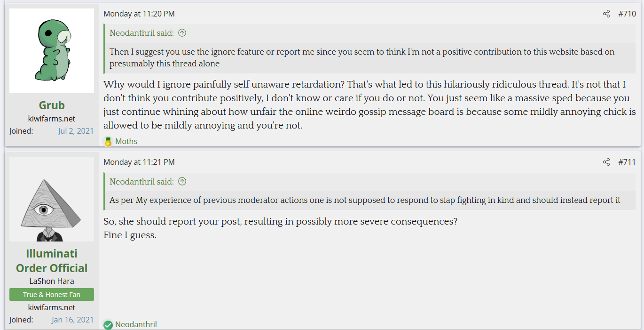Click the medal reaction icon beside Moths
The width and height of the screenshot is (644, 330).
click(108, 141)
